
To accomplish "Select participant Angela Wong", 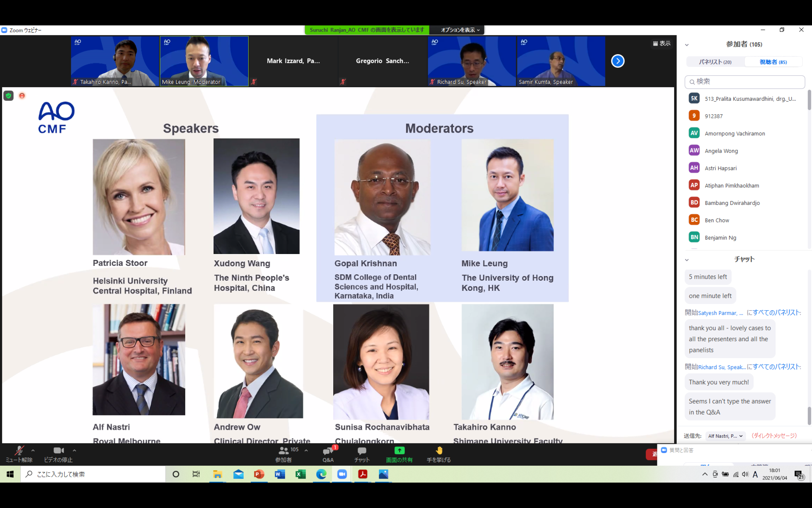I will pos(745,150).
